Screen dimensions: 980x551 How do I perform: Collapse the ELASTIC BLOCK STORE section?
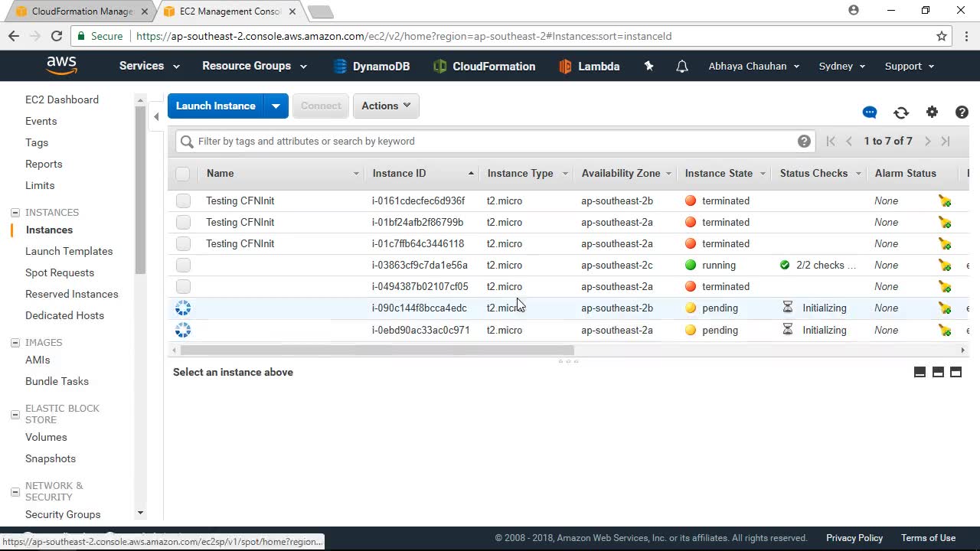click(15, 414)
